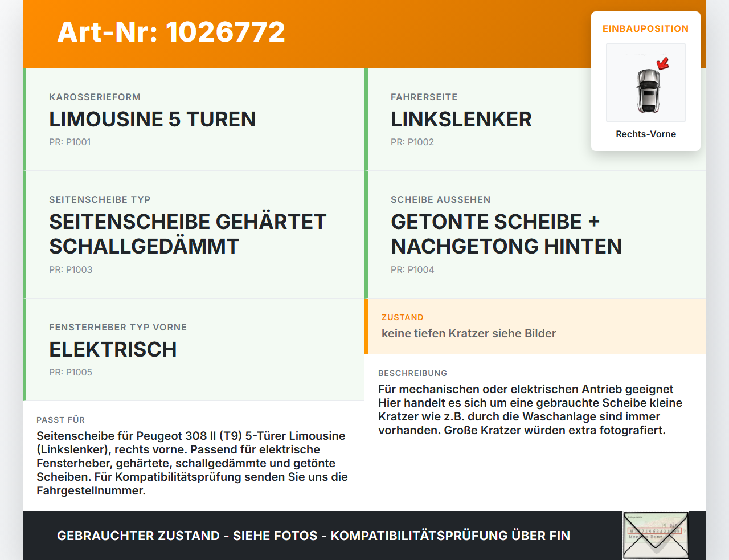Click the Art-Nr: 1026772 heading
Image resolution: width=729 pixels, height=560 pixels.
click(171, 32)
